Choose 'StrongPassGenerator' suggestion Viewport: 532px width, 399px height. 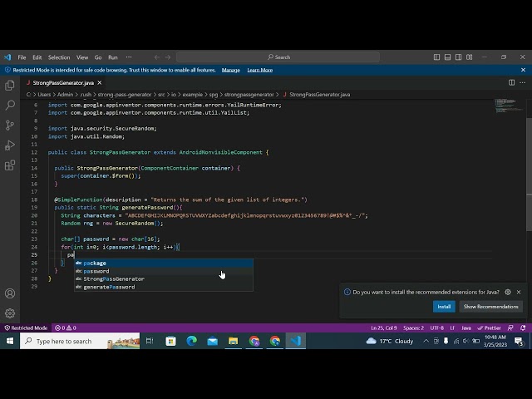tap(164, 279)
